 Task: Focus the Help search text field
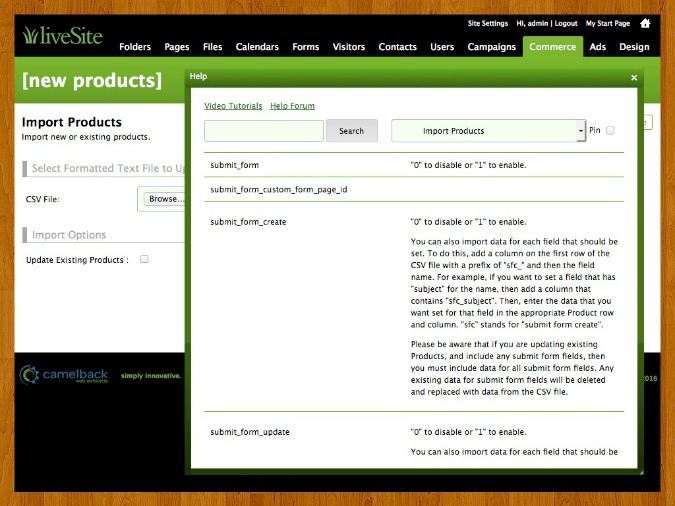click(x=264, y=131)
